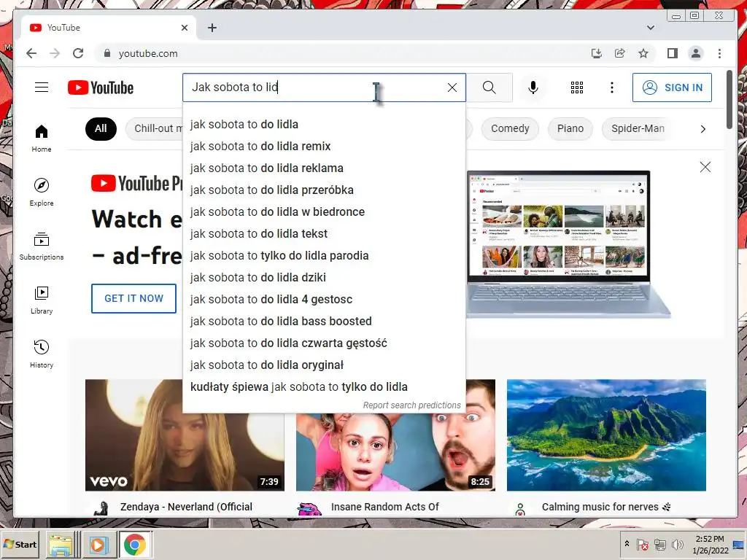
Task: Select the YouTube browser tab
Action: point(109,28)
